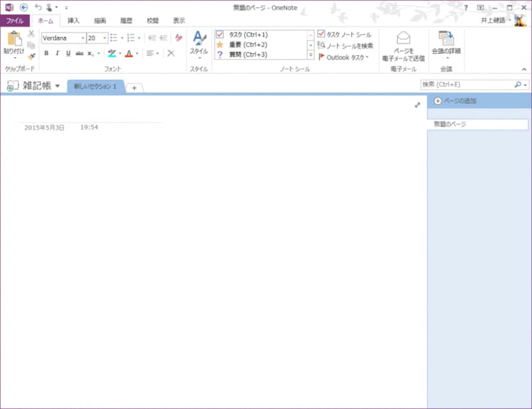The width and height of the screenshot is (532, 409).
Task: Send page by email envelope icon
Action: click(403, 39)
